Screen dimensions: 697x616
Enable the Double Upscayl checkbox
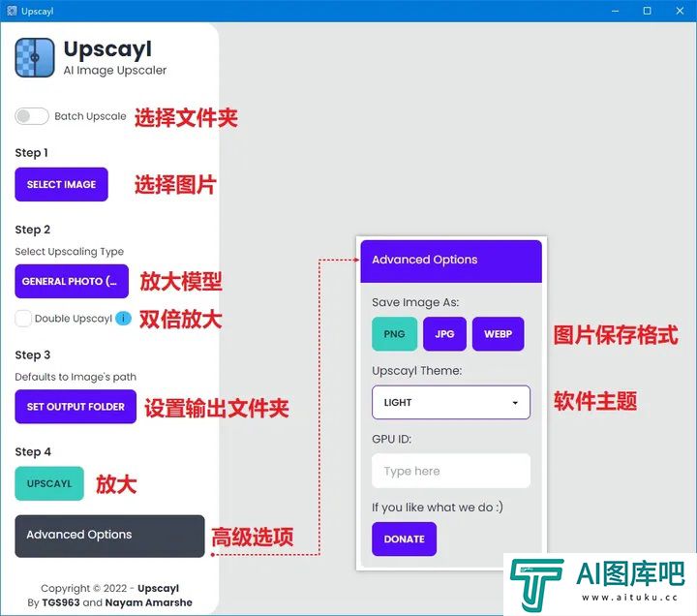tap(23, 319)
